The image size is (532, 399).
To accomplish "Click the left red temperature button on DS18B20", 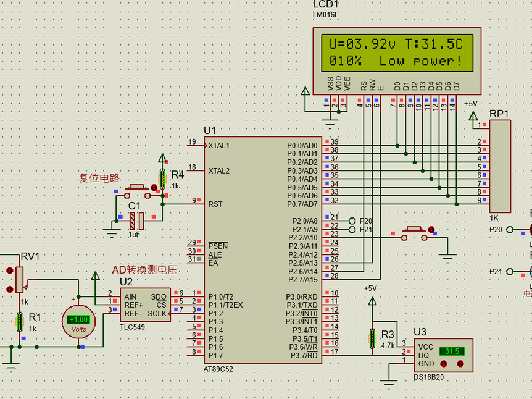I will click(444, 364).
